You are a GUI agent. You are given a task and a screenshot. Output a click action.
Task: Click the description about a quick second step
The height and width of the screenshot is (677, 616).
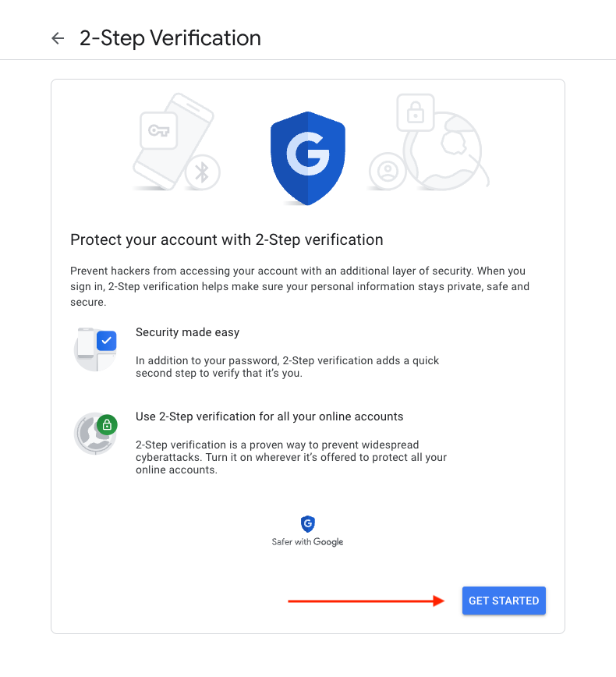click(x=287, y=367)
